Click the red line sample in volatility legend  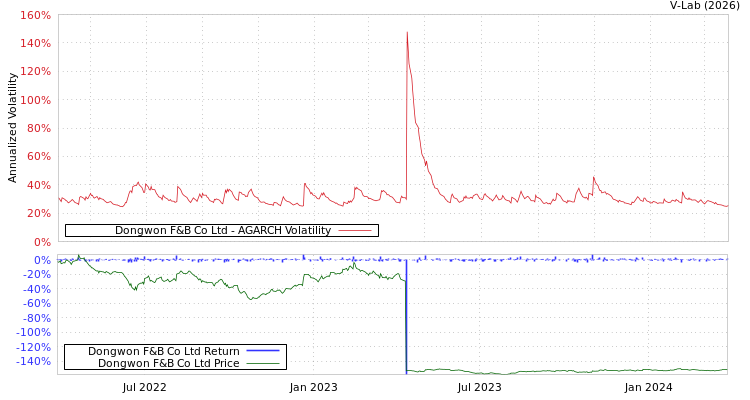click(355, 231)
